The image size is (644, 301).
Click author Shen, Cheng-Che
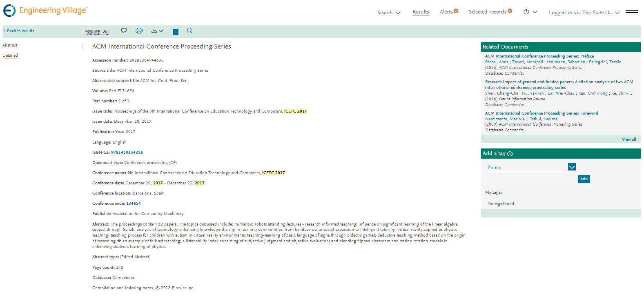(501, 93)
